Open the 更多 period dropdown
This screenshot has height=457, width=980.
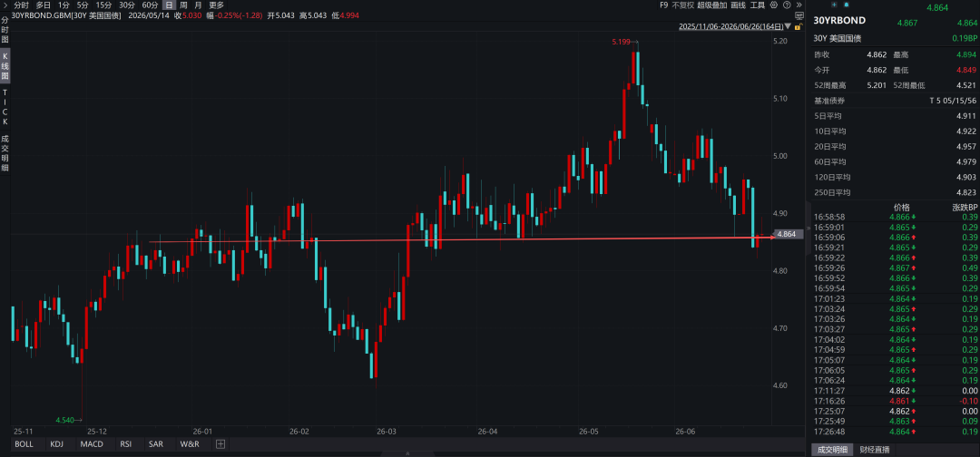coord(216,5)
